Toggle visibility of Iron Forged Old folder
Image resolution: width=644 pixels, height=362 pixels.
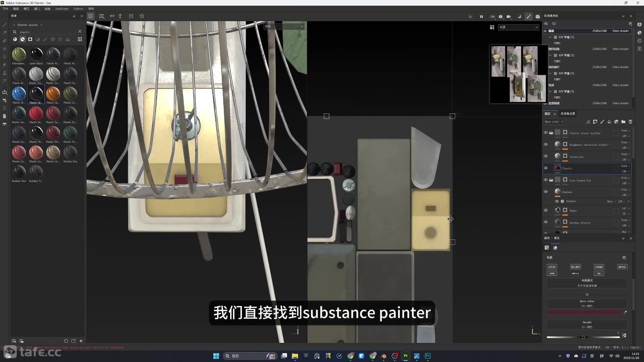[546, 180]
